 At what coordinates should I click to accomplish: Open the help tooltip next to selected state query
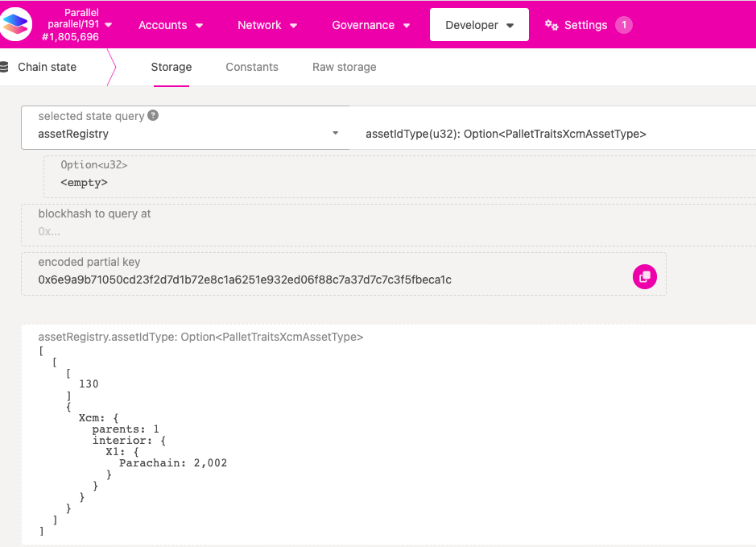pos(153,116)
